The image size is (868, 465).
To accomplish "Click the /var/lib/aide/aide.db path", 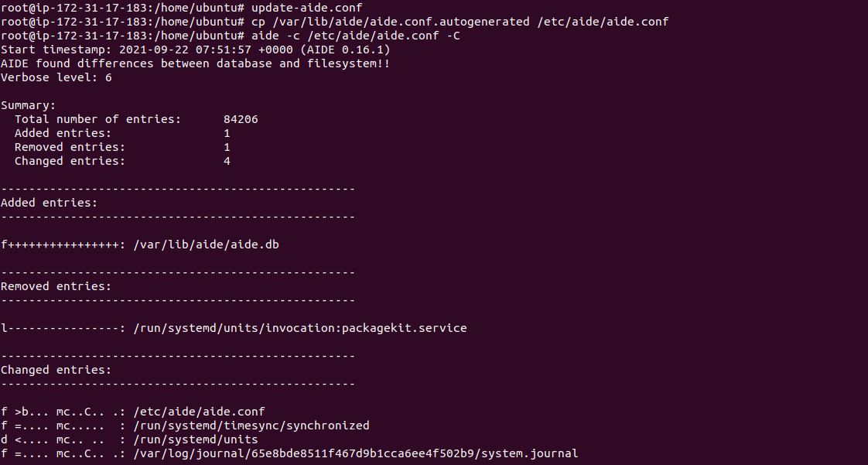I will (x=206, y=244).
